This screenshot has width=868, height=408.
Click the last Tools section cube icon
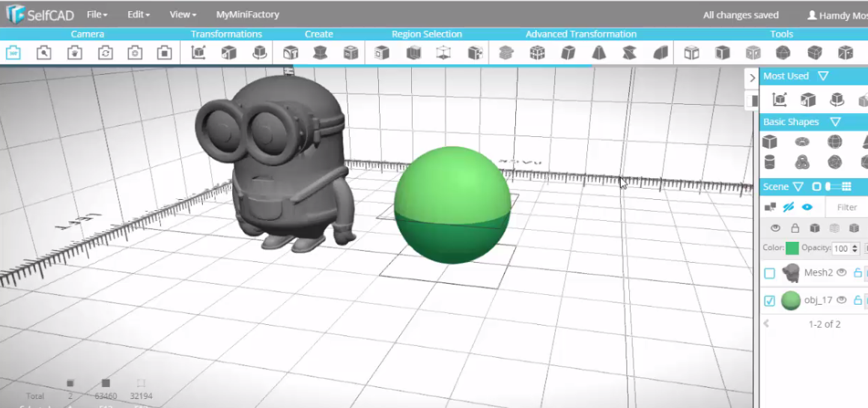coord(846,53)
